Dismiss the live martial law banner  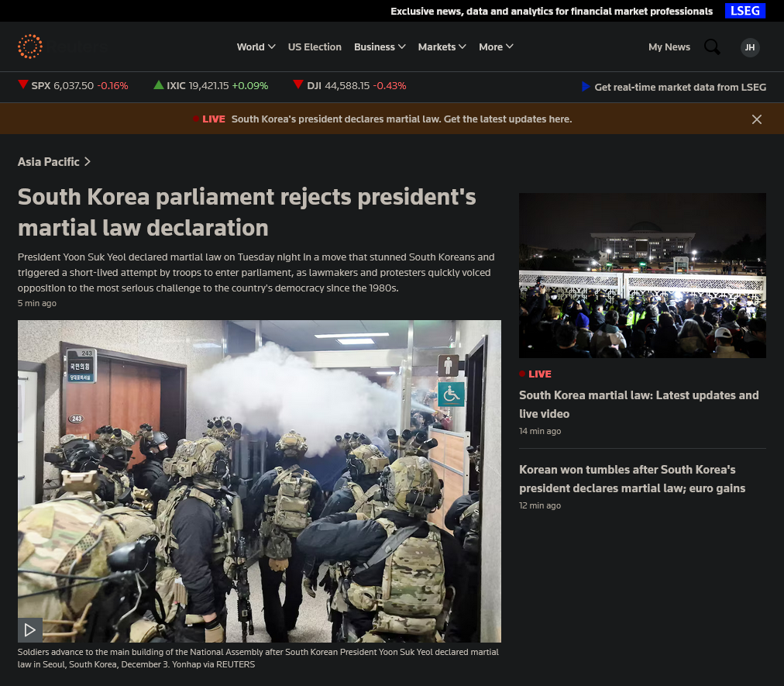(x=756, y=119)
